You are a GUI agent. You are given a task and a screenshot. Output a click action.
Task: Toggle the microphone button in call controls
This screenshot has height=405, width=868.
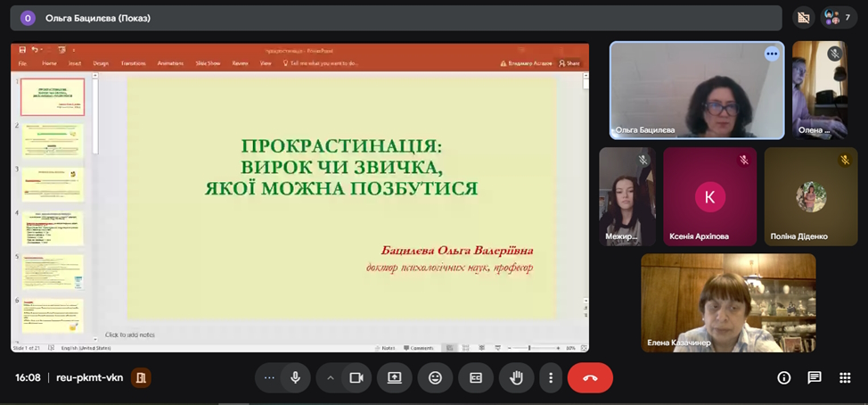295,377
